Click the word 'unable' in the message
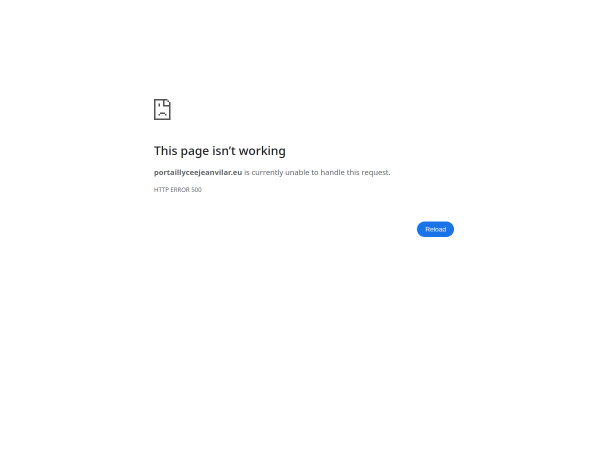The height and width of the screenshot is (450, 600). pos(297,172)
